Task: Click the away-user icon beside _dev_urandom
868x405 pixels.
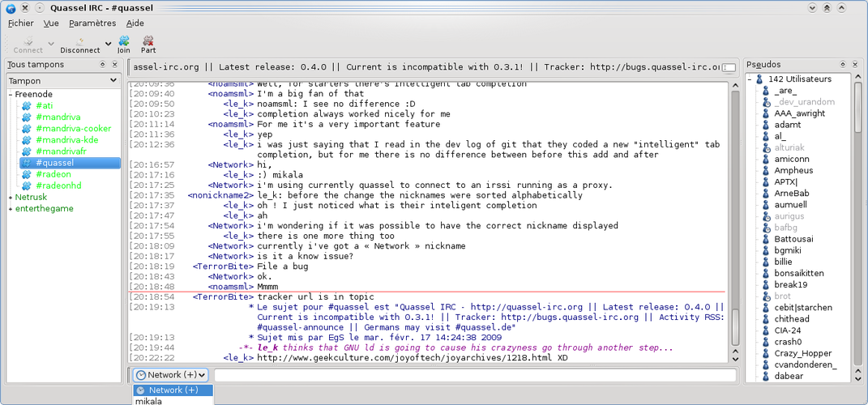Action: (x=766, y=102)
